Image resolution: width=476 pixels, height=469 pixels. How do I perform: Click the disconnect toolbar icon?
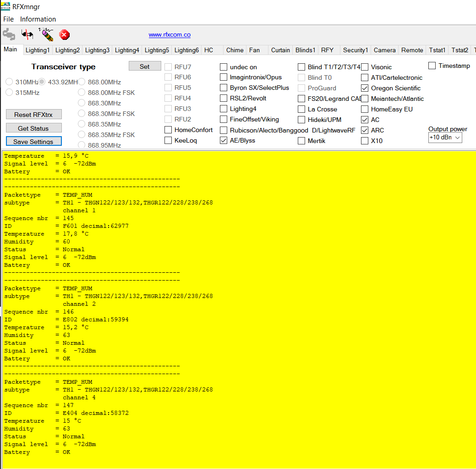pyautogui.click(x=27, y=34)
